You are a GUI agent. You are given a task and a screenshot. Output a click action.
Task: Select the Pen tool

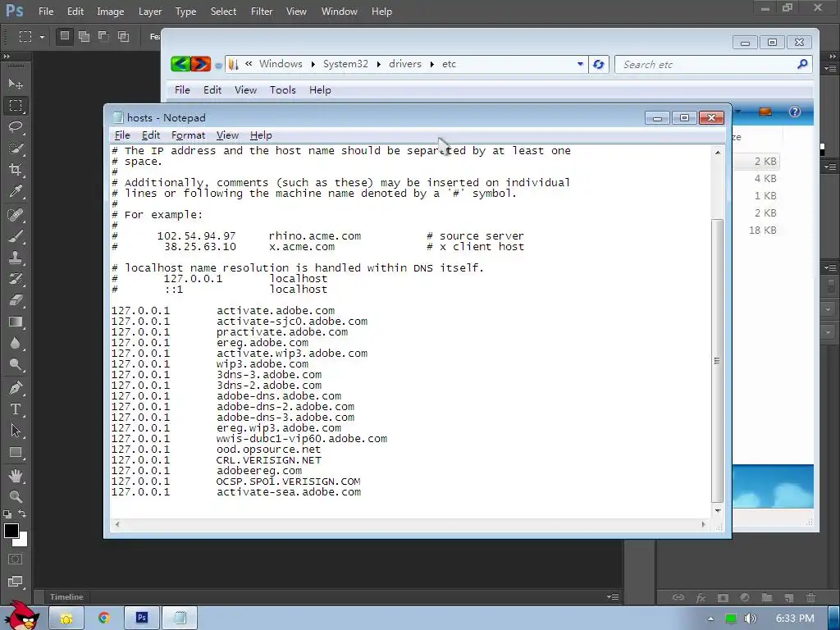tap(16, 388)
